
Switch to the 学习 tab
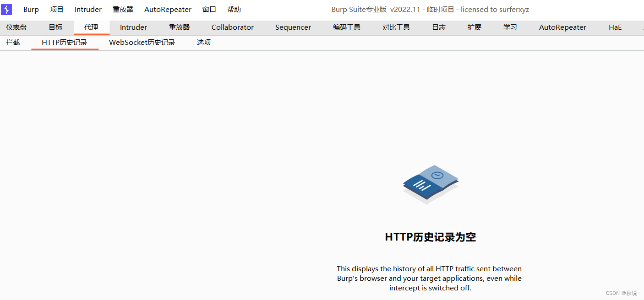510,27
